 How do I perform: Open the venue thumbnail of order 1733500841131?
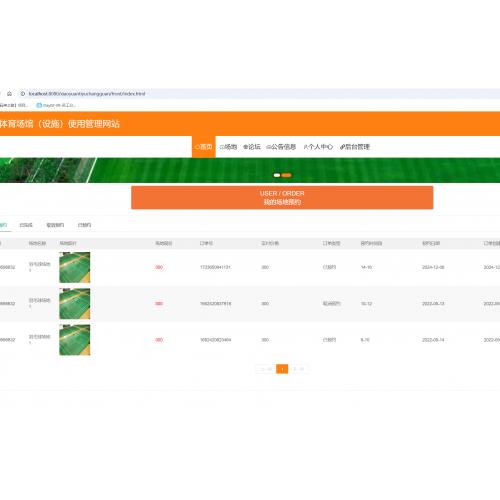[x=75, y=267]
